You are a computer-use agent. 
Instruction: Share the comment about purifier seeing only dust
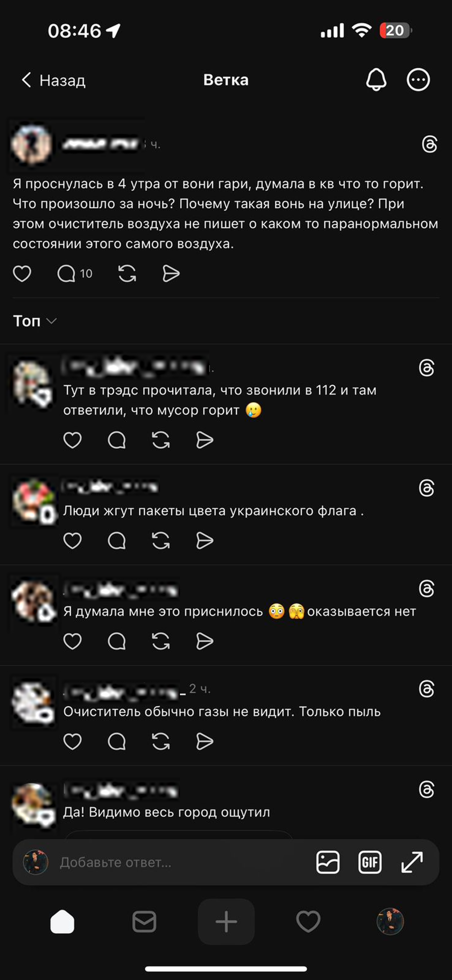[x=205, y=742]
